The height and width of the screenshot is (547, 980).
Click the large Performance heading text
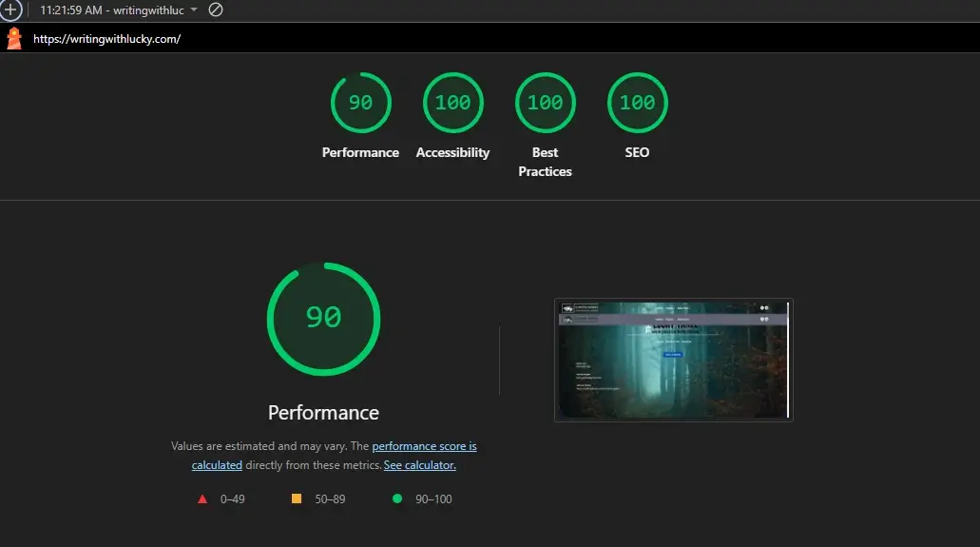pyautogui.click(x=323, y=413)
